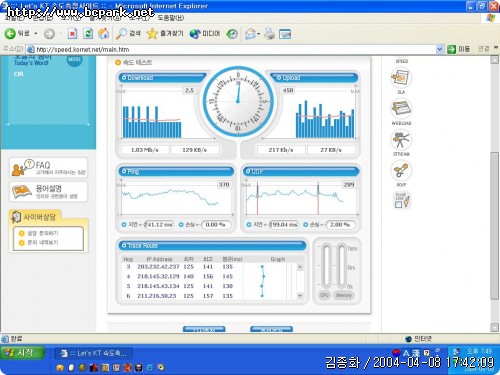Open the 용어설명 glossary link
This screenshot has width=500, height=375.
[x=49, y=191]
